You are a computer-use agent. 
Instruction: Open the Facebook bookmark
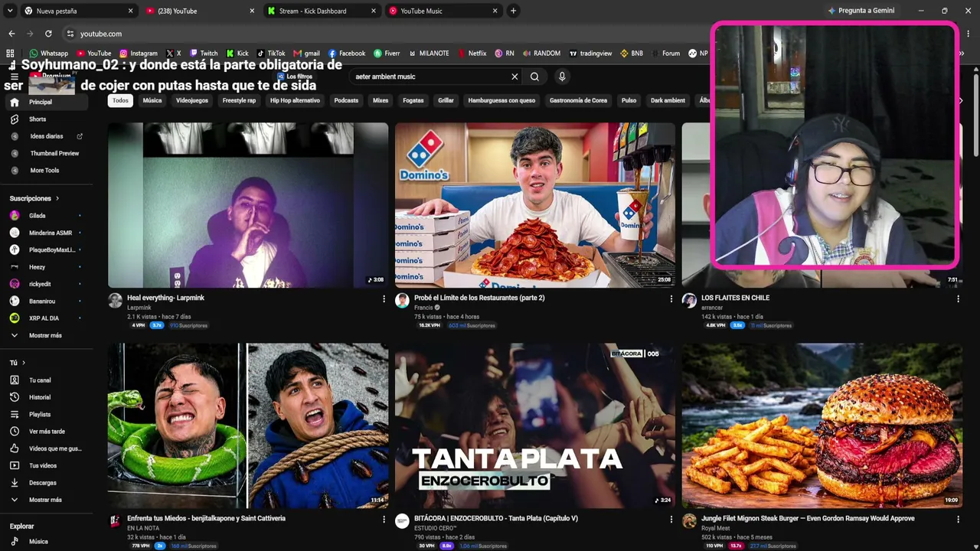coord(347,54)
